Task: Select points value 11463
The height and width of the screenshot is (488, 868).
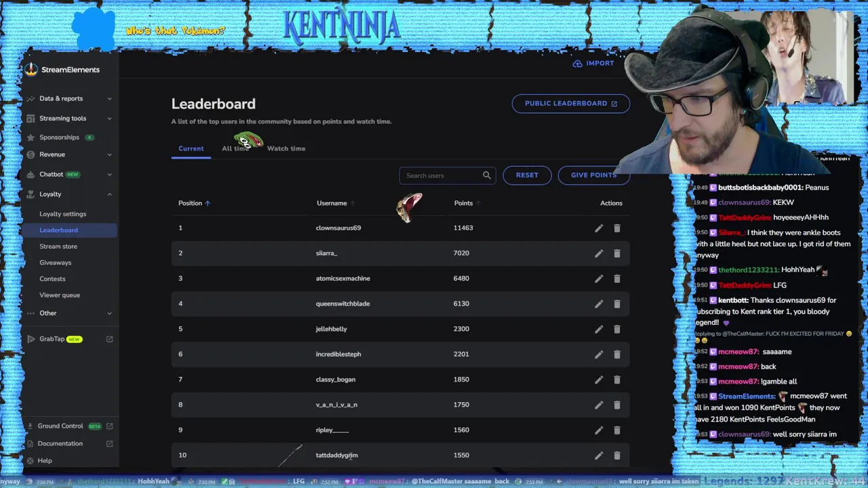Action: click(x=463, y=228)
